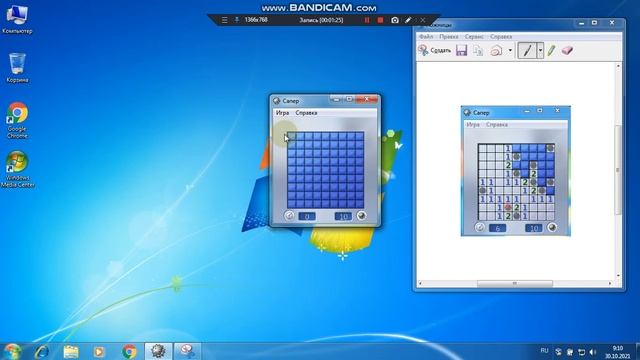Click the top-left cell of the minesweeper grid

pyautogui.click(x=291, y=136)
